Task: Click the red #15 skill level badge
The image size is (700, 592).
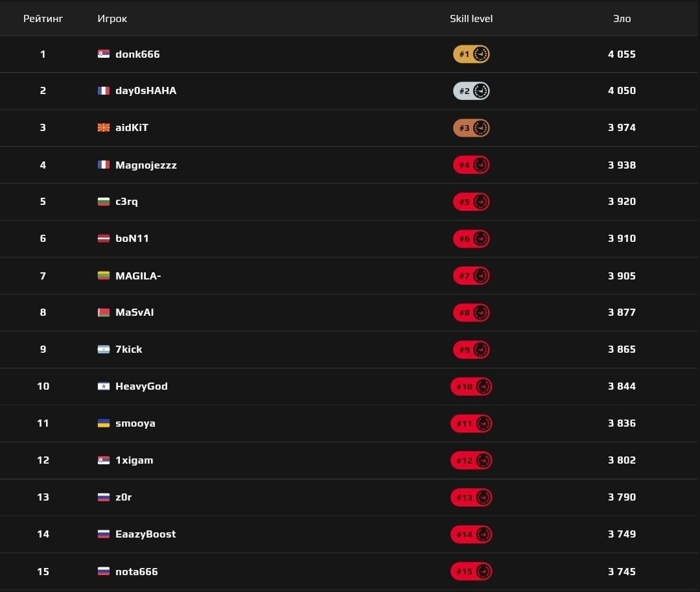Action: (x=471, y=571)
